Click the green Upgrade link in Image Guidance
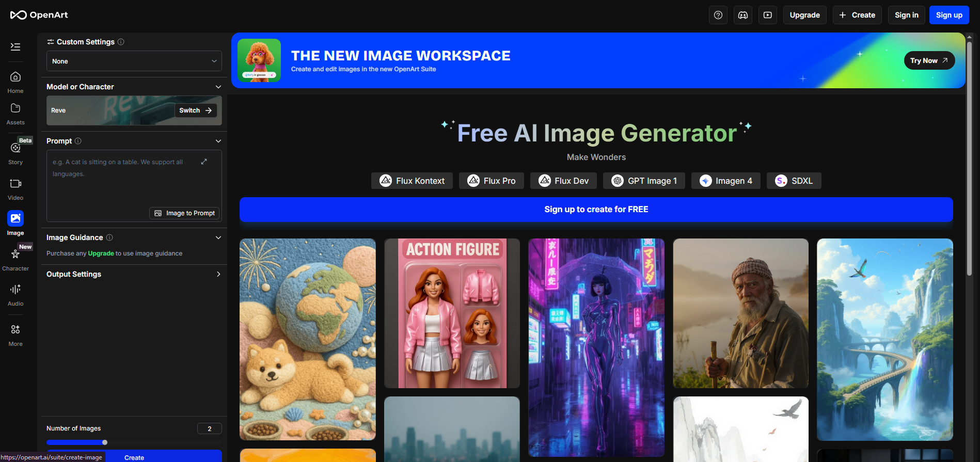The image size is (980, 462). [x=101, y=253]
